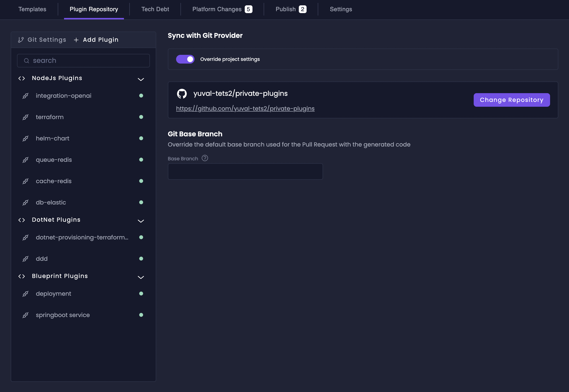Image resolution: width=569 pixels, height=392 pixels.
Task: Click the Git Settings branch icon
Action: point(21,40)
